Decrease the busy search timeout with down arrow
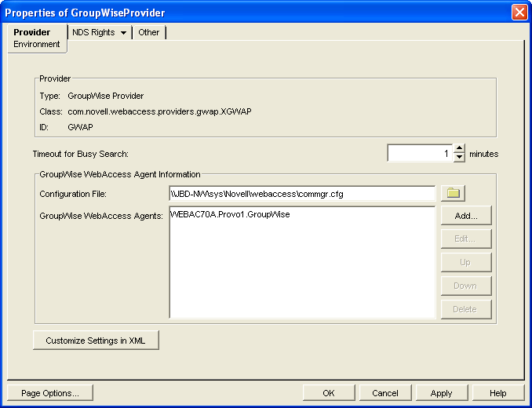Viewport: 532px width, 408px height. click(460, 158)
